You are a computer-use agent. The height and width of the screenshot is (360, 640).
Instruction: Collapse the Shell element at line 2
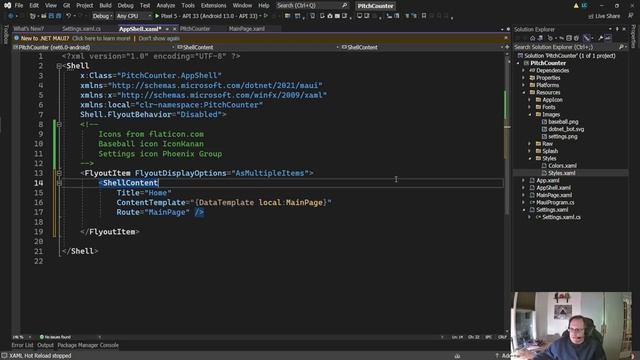coord(59,66)
